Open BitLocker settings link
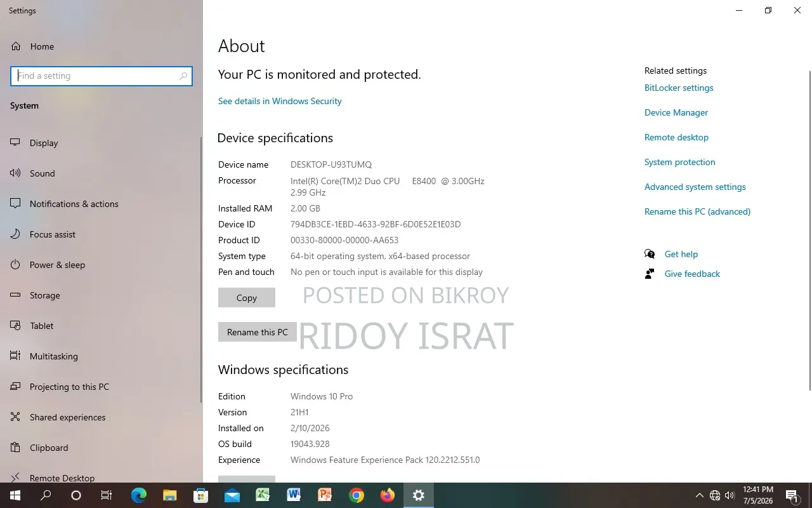Viewport: 812px width, 508px height. [x=679, y=88]
